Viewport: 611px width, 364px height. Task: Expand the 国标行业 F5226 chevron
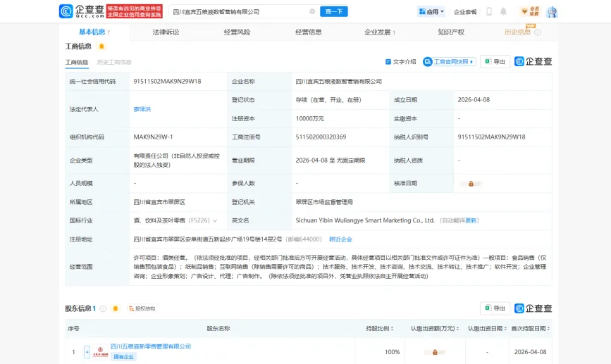pos(215,221)
